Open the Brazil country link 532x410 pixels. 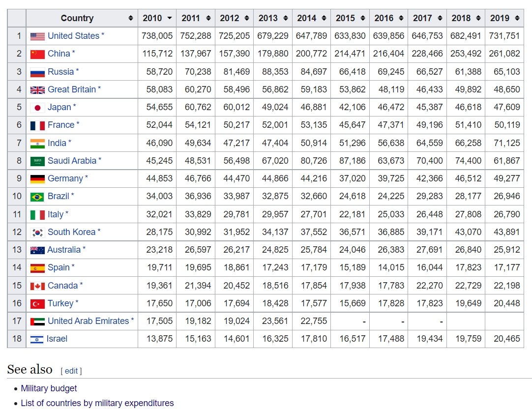[59, 196]
